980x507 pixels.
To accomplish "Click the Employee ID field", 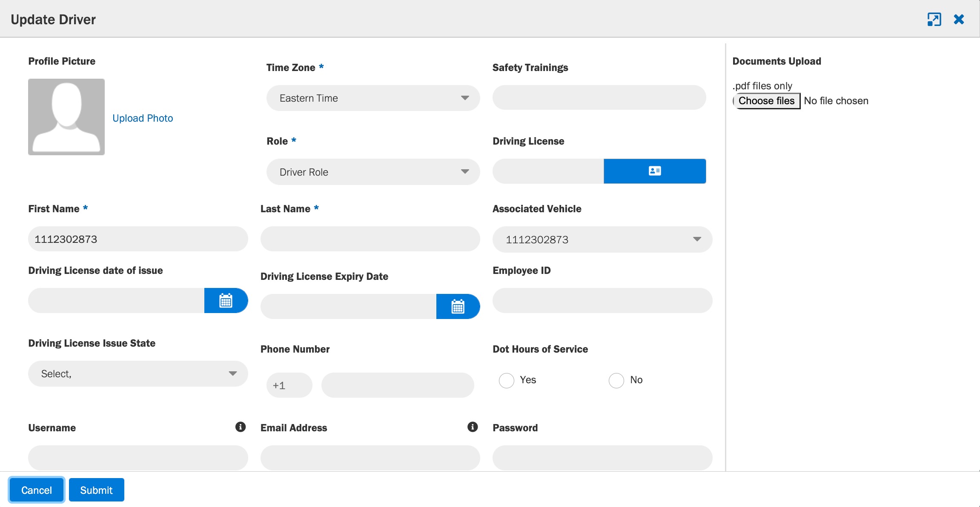I will coord(602,301).
